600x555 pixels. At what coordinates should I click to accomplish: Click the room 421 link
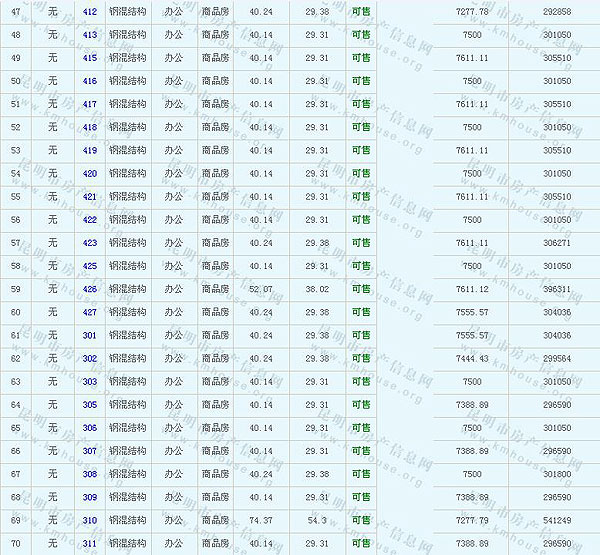point(90,196)
